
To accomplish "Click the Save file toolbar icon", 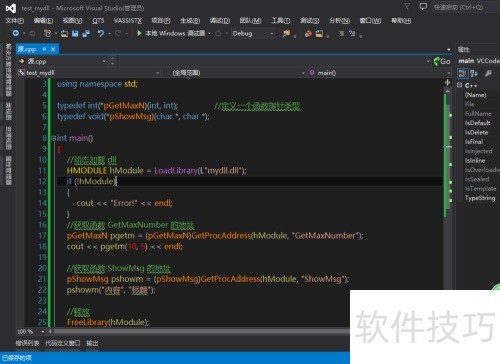I will click(x=75, y=33).
